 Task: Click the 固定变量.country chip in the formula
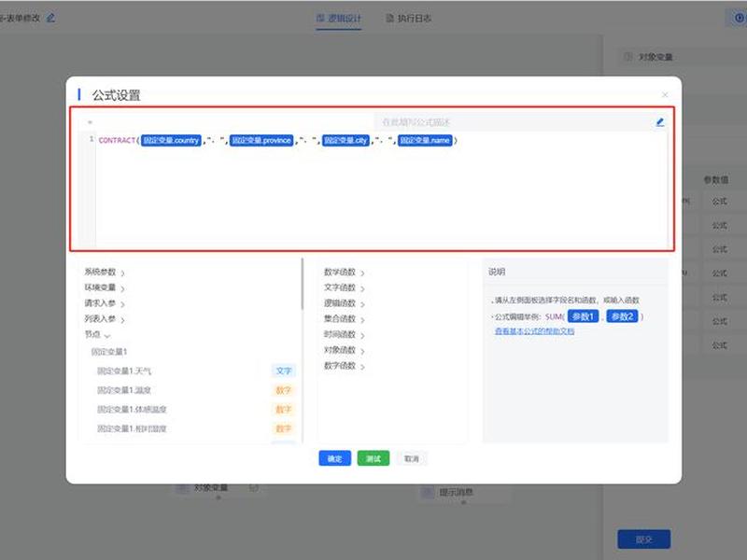(x=171, y=141)
